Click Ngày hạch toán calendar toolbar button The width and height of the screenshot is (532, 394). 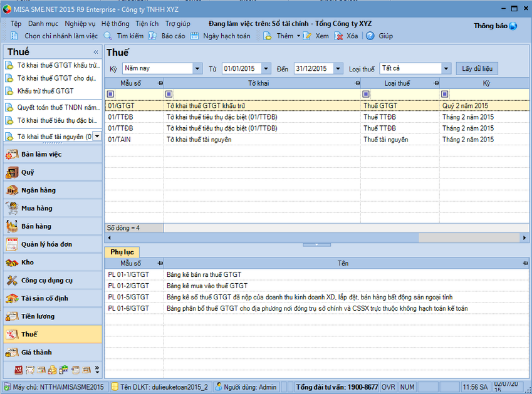(220, 36)
